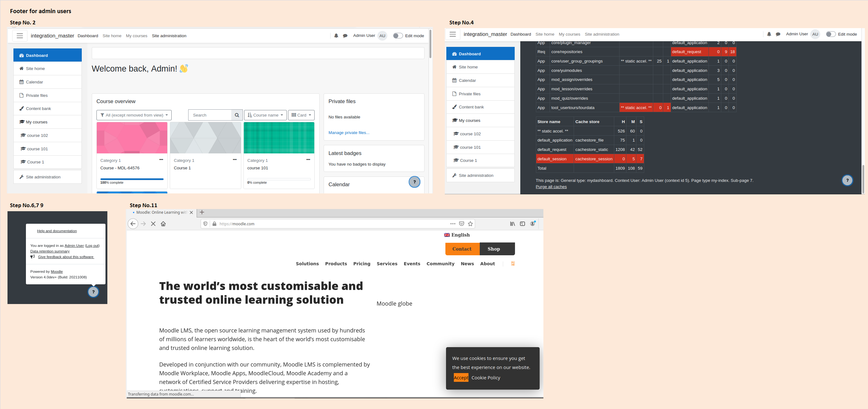Select Content bank in Step No.4 sidebar

tap(480, 107)
